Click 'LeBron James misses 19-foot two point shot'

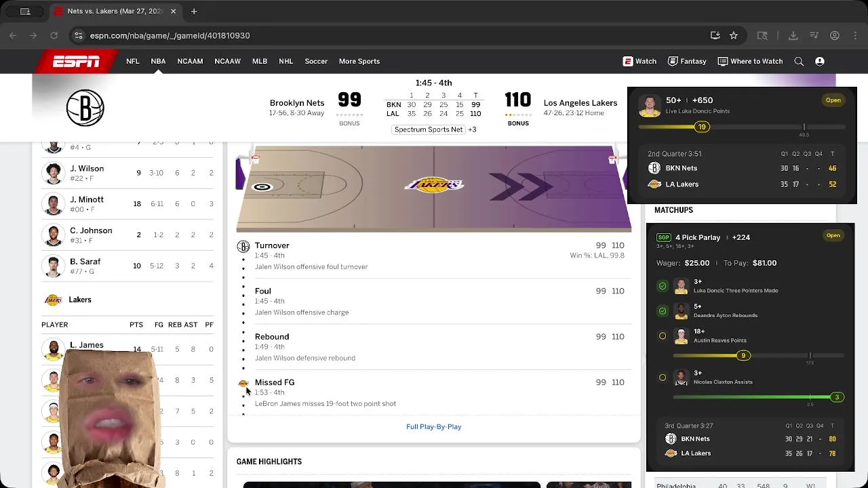pos(325,404)
